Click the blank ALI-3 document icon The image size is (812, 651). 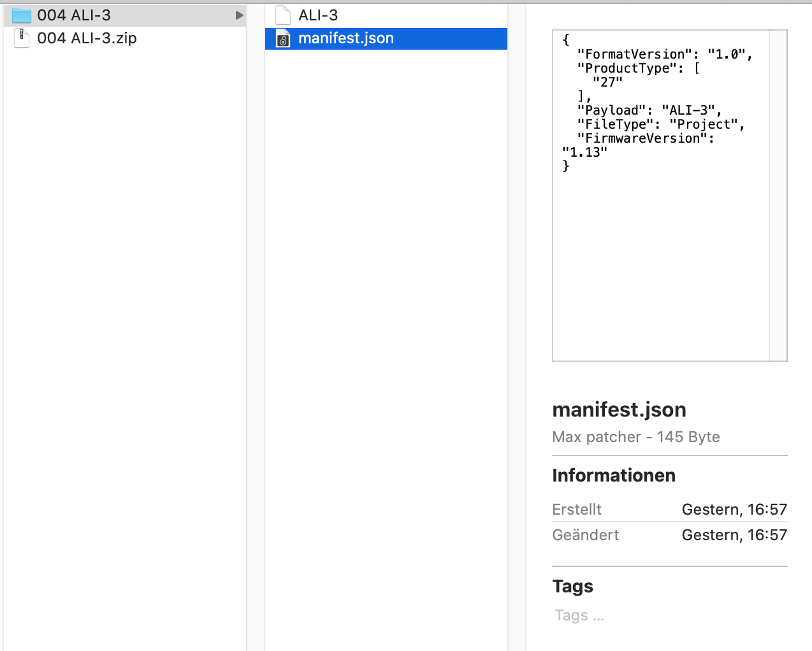pyautogui.click(x=283, y=15)
